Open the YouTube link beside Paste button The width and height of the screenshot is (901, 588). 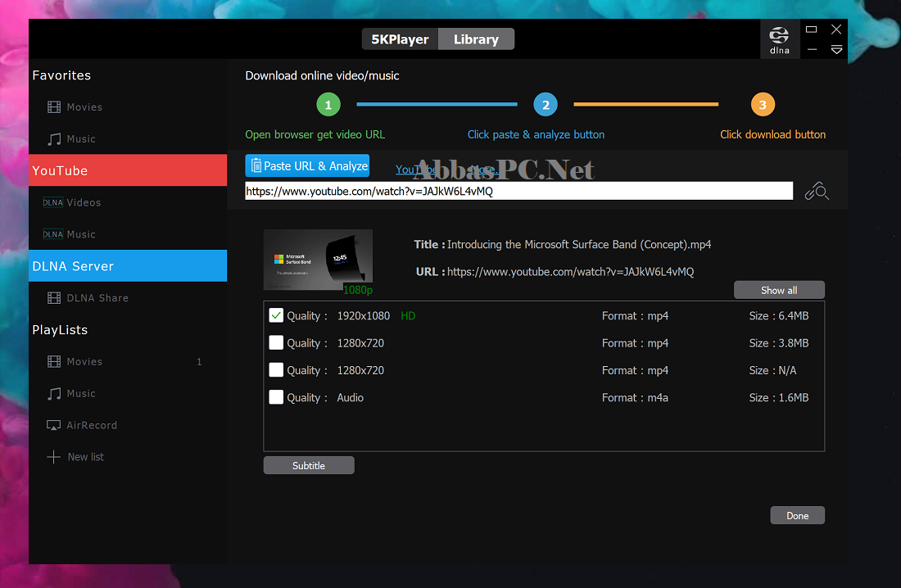[415, 169]
